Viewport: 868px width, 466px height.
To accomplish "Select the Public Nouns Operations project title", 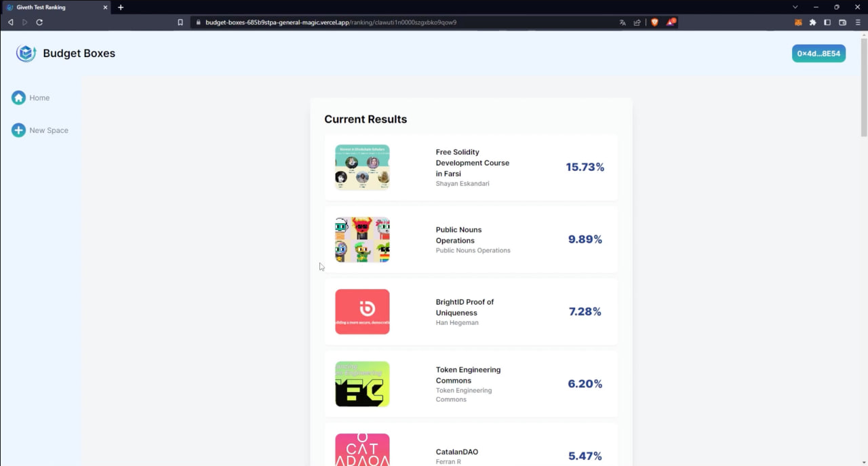I will [x=459, y=235].
